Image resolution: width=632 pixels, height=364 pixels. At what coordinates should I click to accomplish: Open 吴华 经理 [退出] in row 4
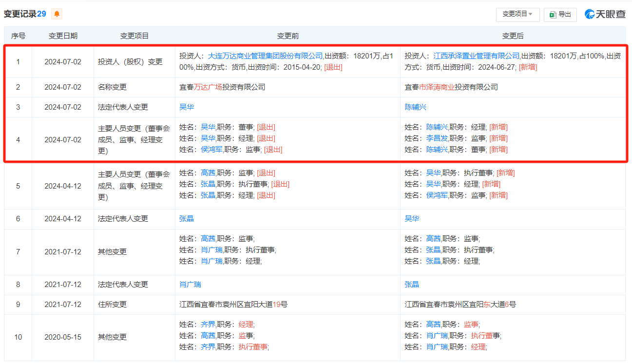pyautogui.click(x=208, y=138)
